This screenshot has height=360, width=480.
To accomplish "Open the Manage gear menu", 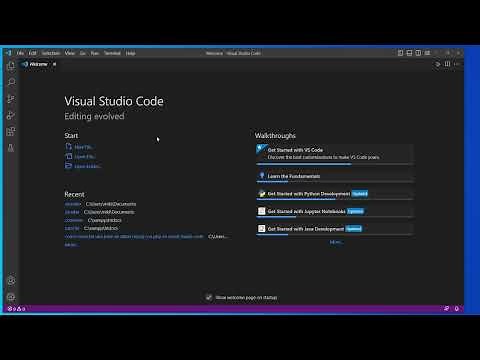I will click(x=11, y=297).
